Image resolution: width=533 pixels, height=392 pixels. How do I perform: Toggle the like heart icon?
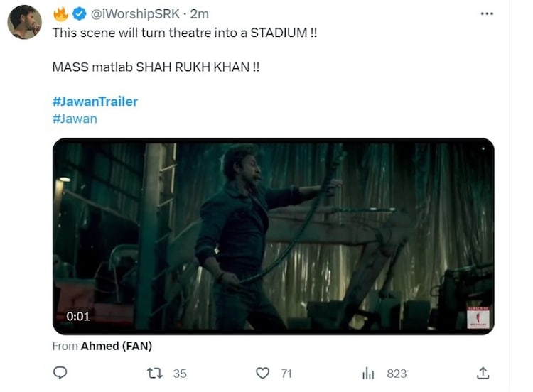[x=263, y=373]
